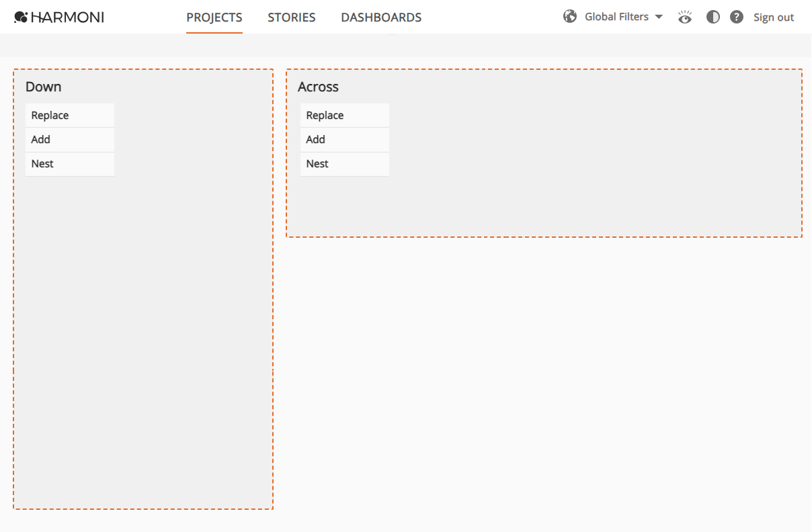Click the Down panel heading

[x=44, y=87]
